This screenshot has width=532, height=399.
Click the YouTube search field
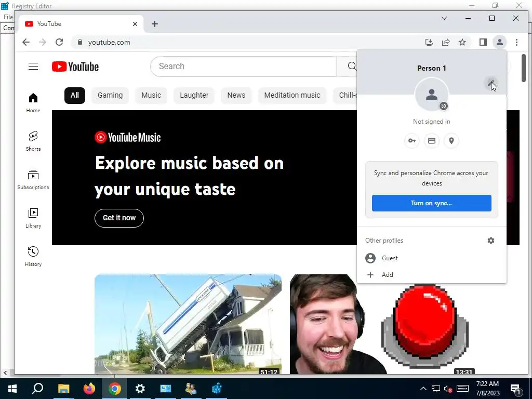pos(243,66)
